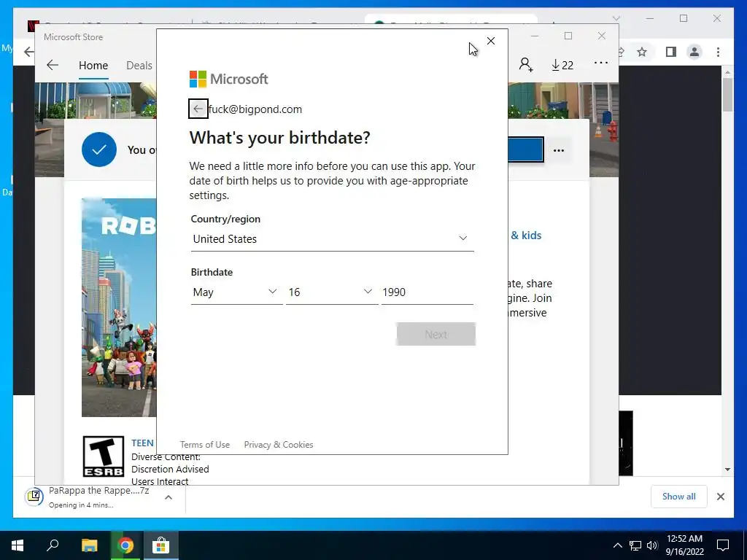Click the Roblox game artwork

pos(119,307)
